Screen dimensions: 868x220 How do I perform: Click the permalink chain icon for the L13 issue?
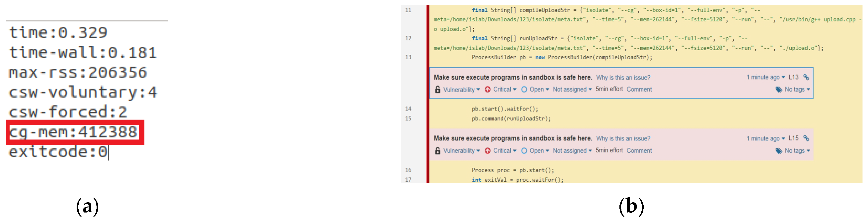806,77
